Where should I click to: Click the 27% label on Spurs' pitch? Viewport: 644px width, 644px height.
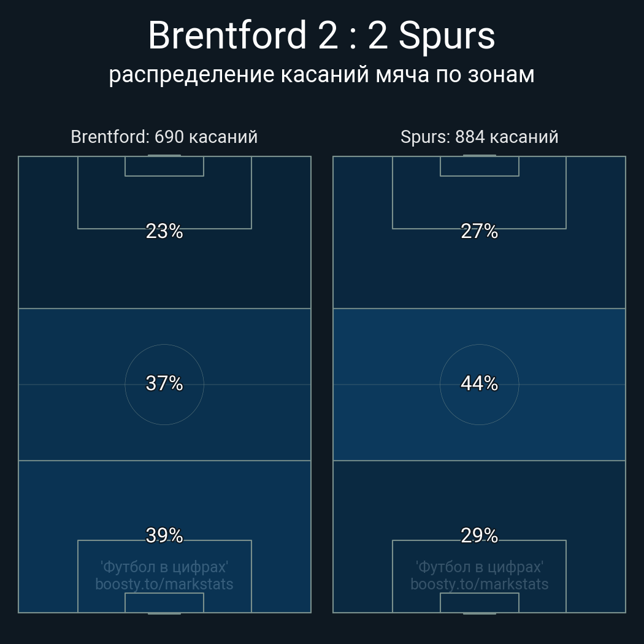pos(479,231)
